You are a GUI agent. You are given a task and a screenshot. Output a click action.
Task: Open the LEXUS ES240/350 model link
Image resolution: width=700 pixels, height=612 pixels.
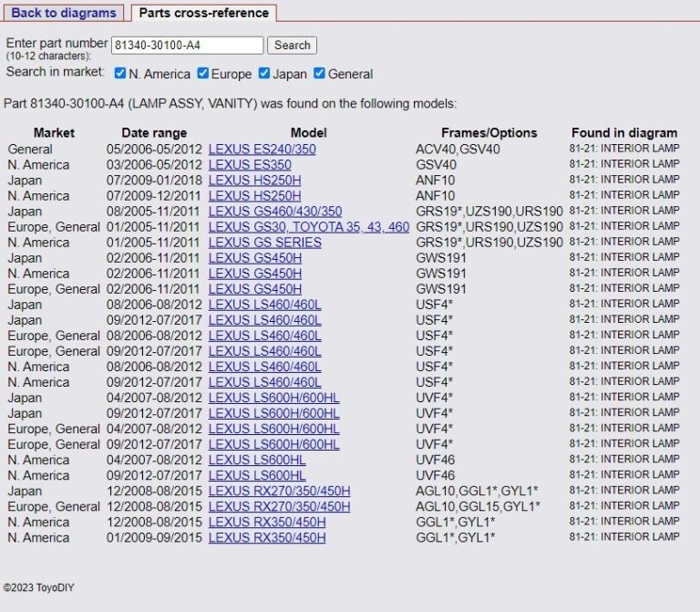tap(262, 150)
